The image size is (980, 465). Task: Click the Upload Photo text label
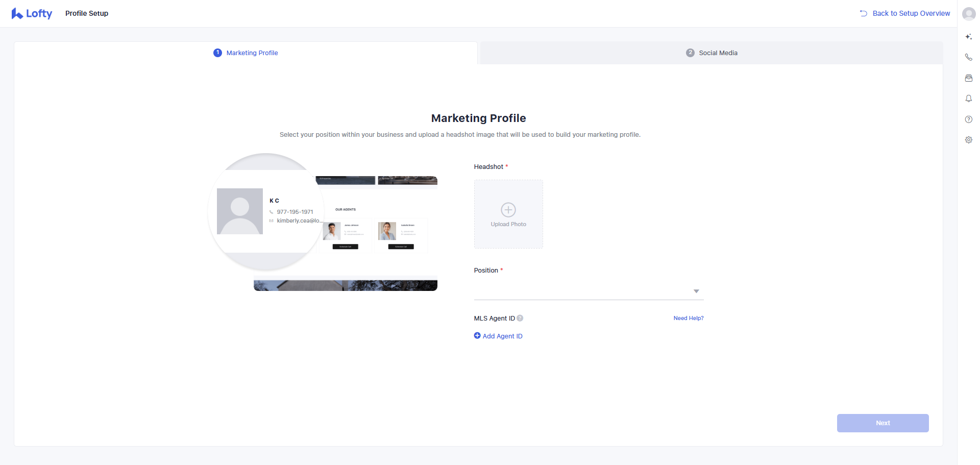(x=508, y=224)
